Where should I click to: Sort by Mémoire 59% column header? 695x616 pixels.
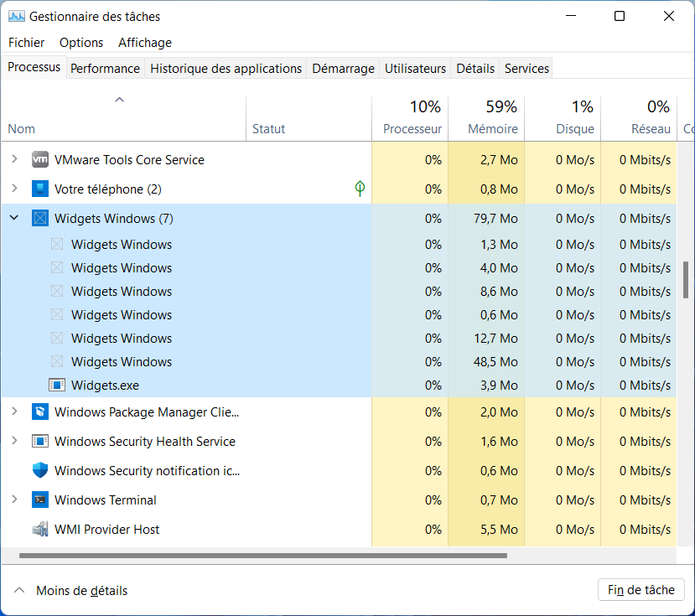486,118
